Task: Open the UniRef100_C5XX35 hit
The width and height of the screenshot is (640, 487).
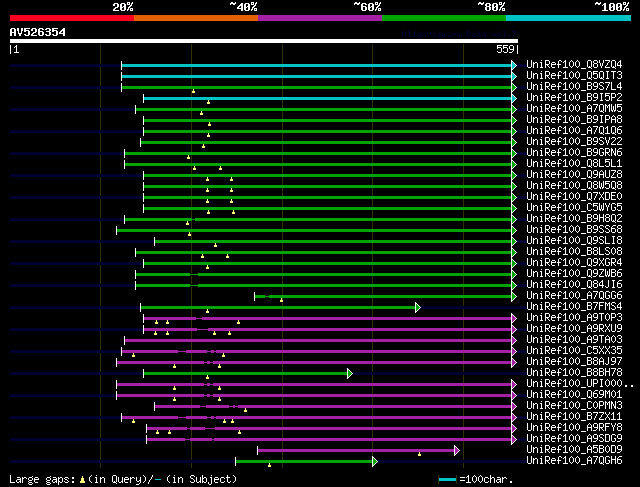Action: tap(574, 351)
